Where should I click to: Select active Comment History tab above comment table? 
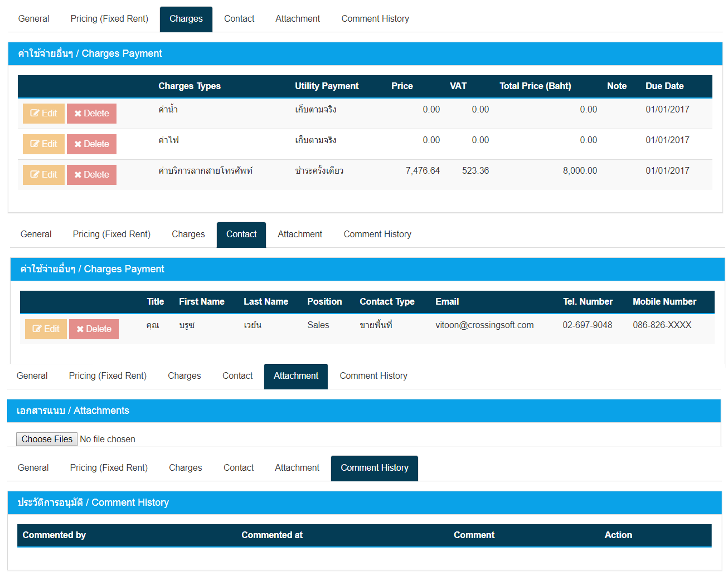coord(374,468)
